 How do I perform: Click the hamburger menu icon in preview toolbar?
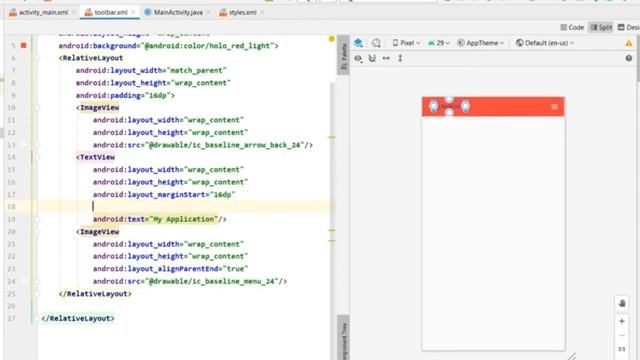(x=554, y=107)
